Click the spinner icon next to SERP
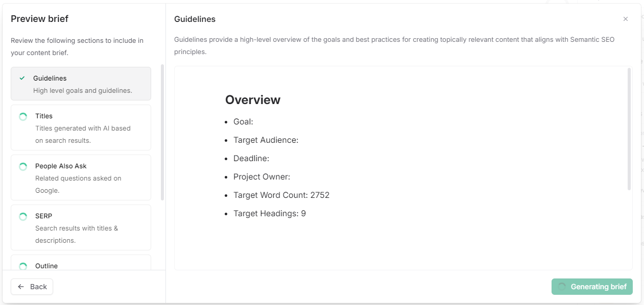This screenshot has width=644, height=305. coord(23,216)
